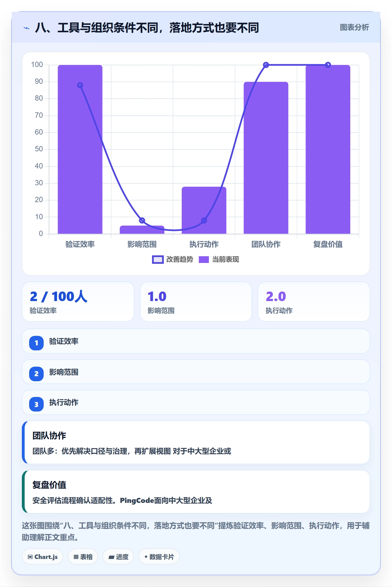Screen dimensions: 392x587
Task: Click the 执行动作 line data point
Action: tap(204, 220)
